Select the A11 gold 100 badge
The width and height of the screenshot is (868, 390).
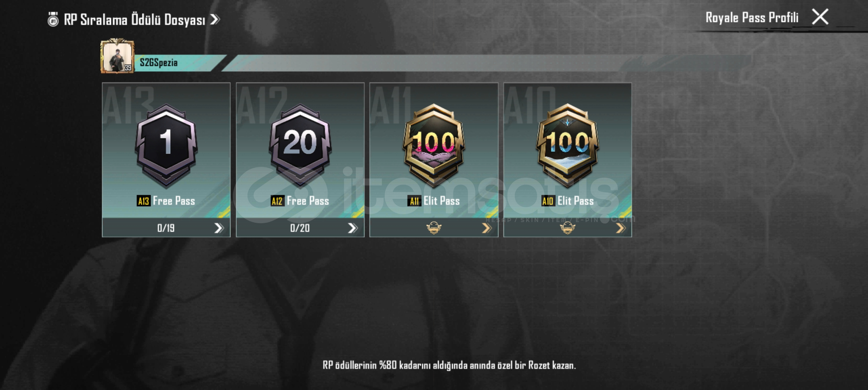(434, 146)
